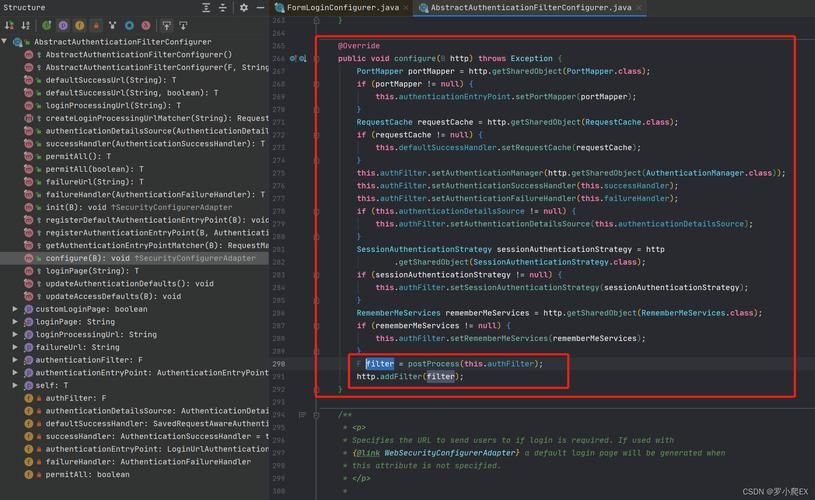The height and width of the screenshot is (500, 815).
Task: Toggle Autoscroll to Source icon
Action: click(166, 25)
